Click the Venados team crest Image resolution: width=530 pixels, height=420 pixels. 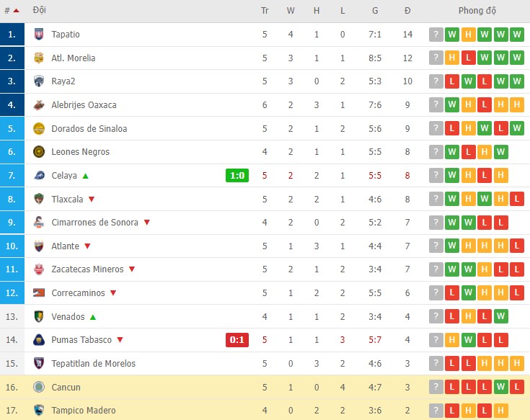[39, 317]
